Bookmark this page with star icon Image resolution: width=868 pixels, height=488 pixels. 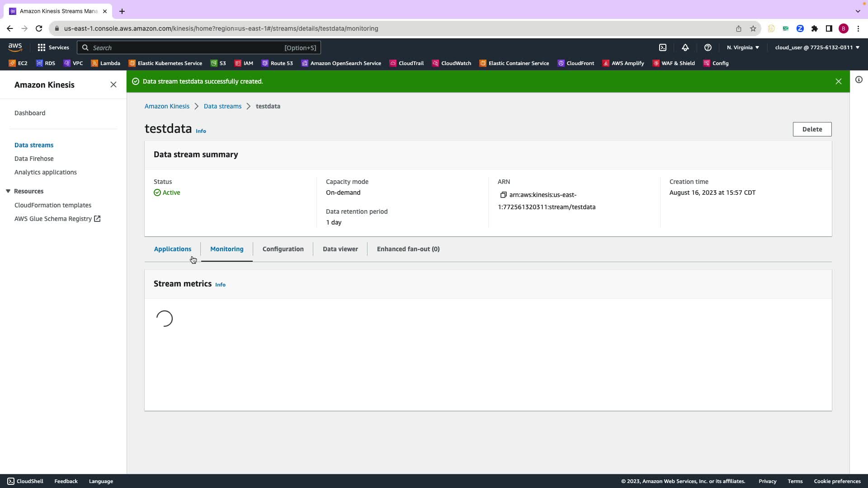753,28
